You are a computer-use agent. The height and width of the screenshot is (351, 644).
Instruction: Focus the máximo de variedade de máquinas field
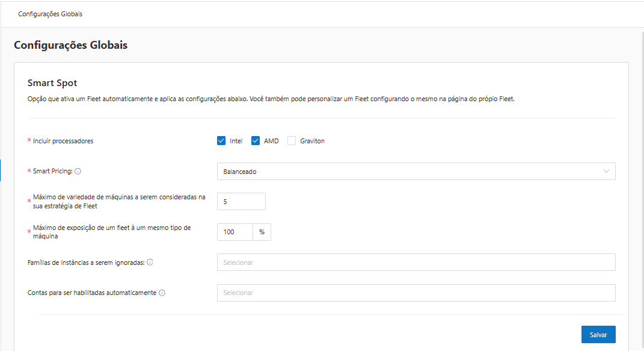(241, 202)
